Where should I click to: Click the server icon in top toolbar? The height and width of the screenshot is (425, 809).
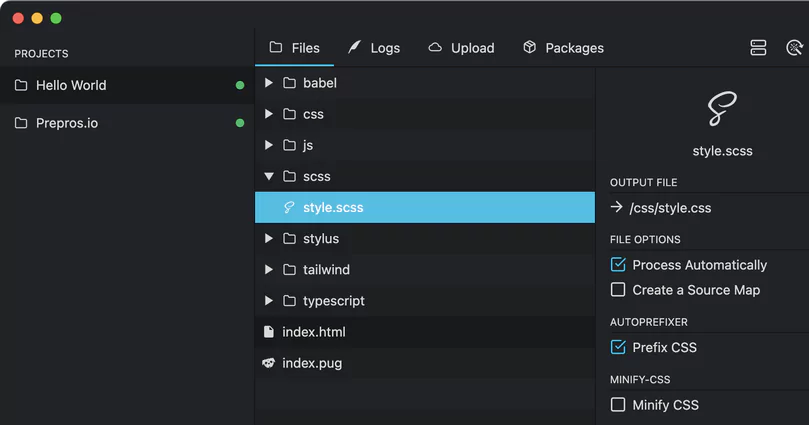[x=758, y=48]
